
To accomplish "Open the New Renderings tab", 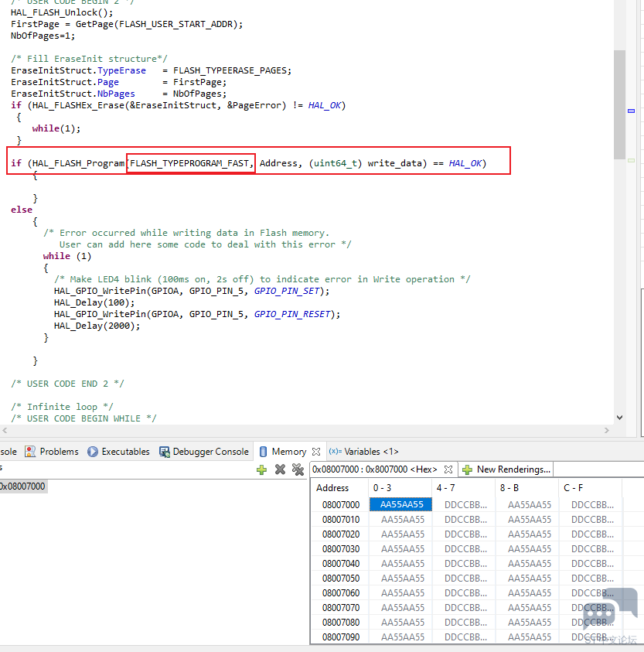I will (506, 469).
